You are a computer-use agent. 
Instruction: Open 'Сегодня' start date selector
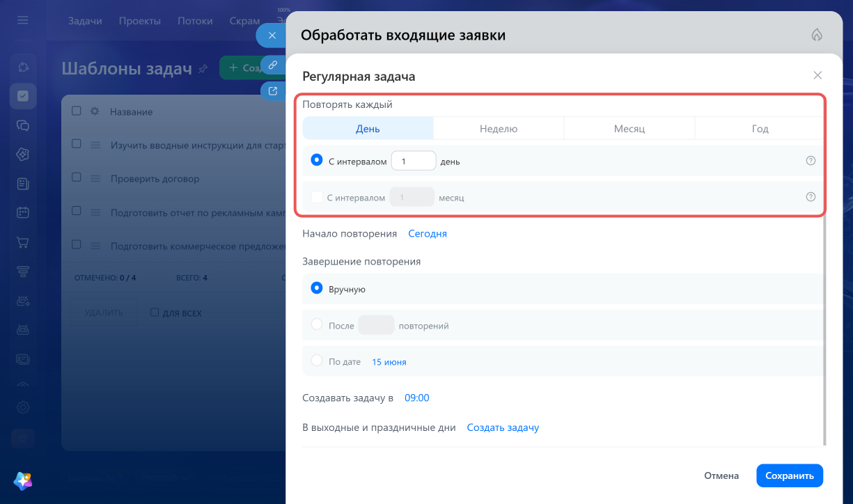pos(428,234)
